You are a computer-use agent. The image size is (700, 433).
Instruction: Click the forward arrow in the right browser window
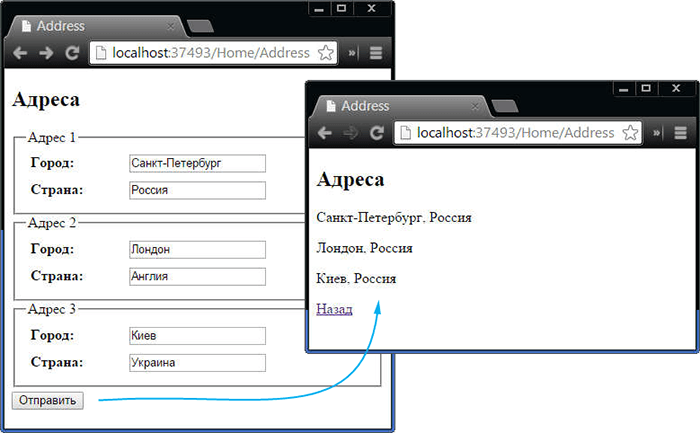tap(350, 133)
